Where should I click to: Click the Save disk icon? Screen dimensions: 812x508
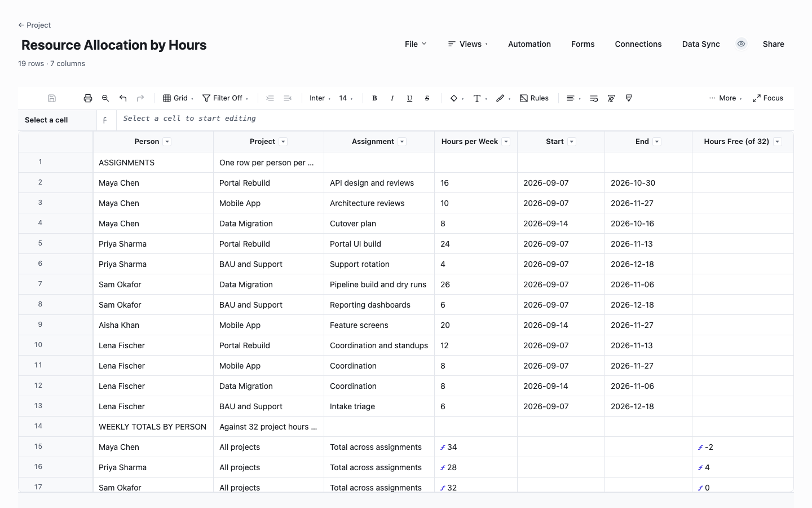click(52, 98)
